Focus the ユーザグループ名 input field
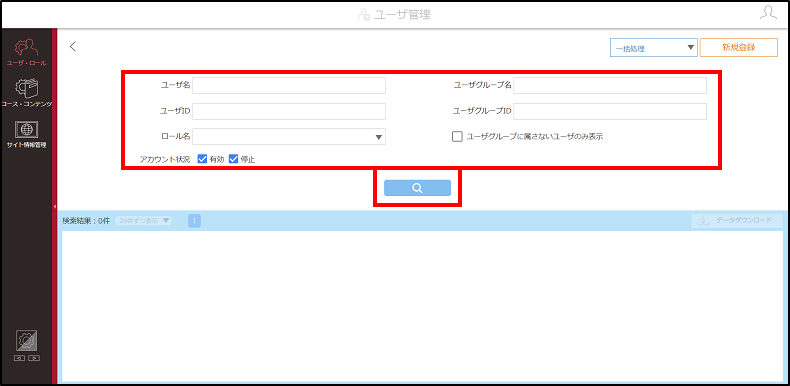Viewport: 790px width, 386px height. [x=610, y=86]
